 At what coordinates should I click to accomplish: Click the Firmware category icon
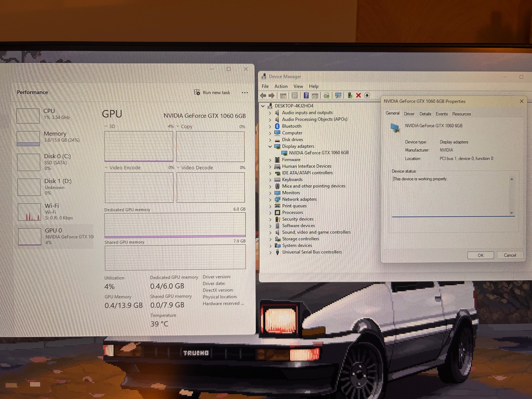click(x=277, y=159)
